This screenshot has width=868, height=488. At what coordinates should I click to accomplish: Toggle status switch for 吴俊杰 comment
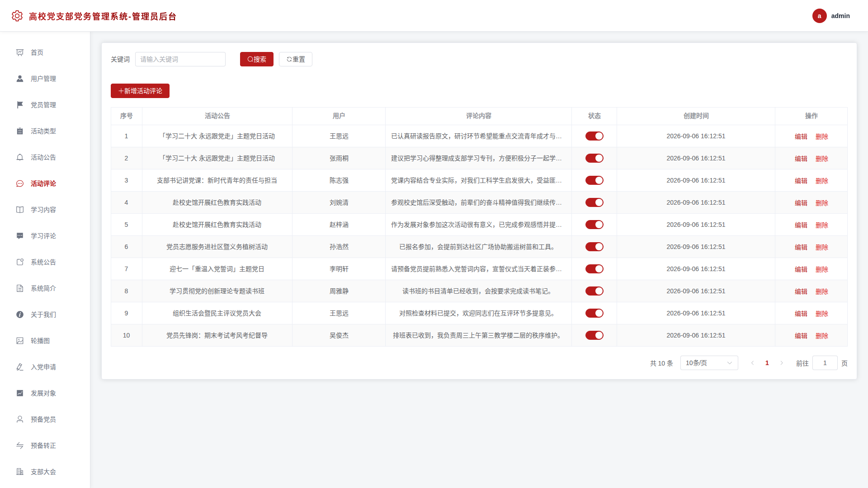[x=594, y=335]
